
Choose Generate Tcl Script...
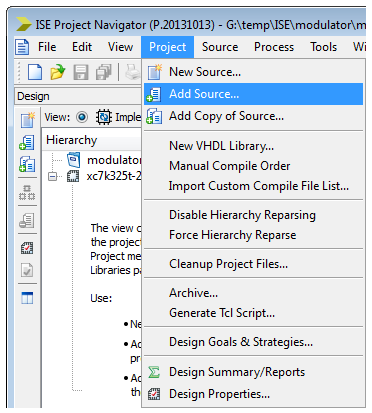(253, 313)
